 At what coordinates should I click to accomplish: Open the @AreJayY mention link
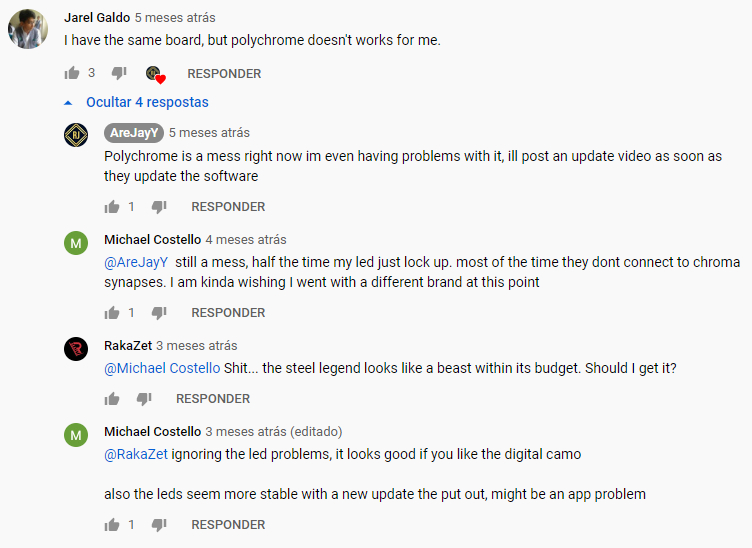[135, 262]
